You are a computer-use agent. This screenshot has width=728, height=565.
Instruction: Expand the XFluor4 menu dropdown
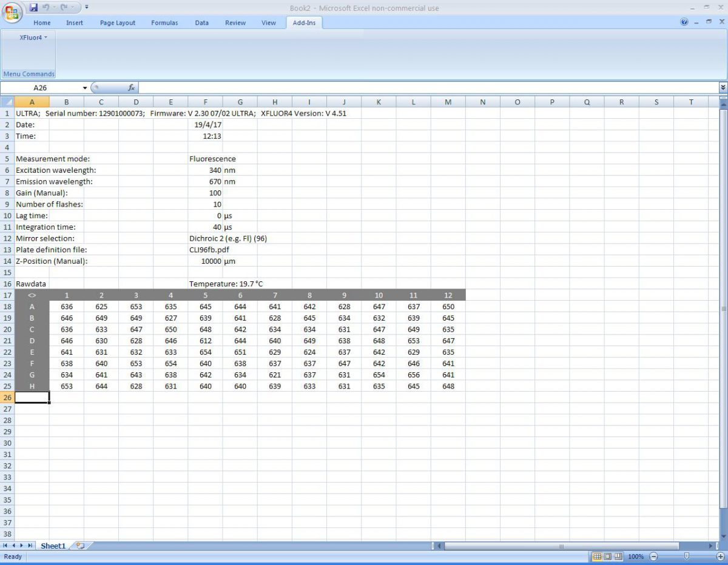coord(33,37)
